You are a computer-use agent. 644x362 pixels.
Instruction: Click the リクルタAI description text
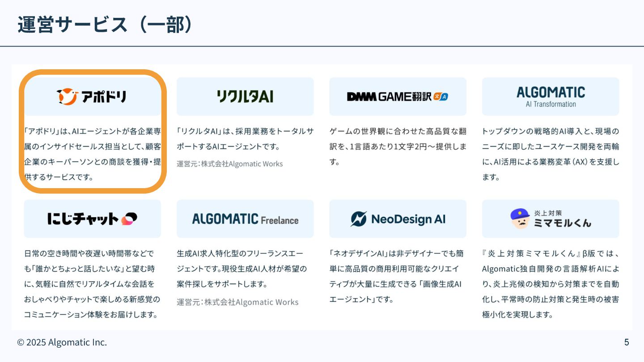click(x=245, y=139)
